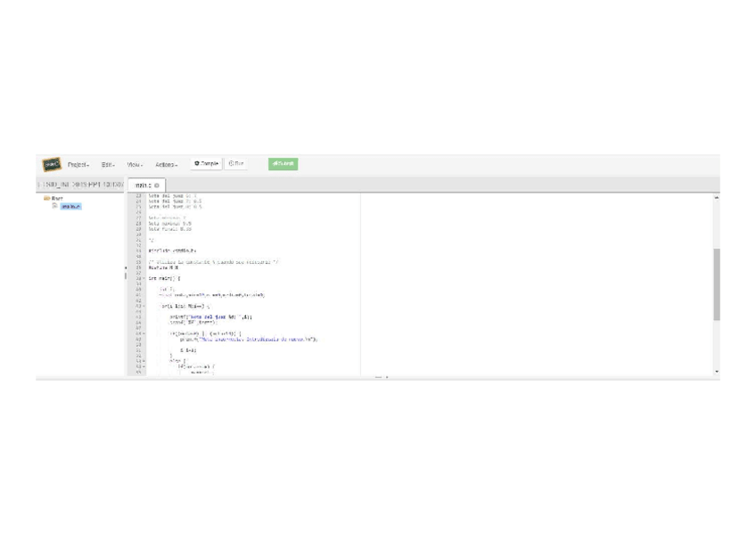Click line number 33 in the gutter

click(x=138, y=251)
